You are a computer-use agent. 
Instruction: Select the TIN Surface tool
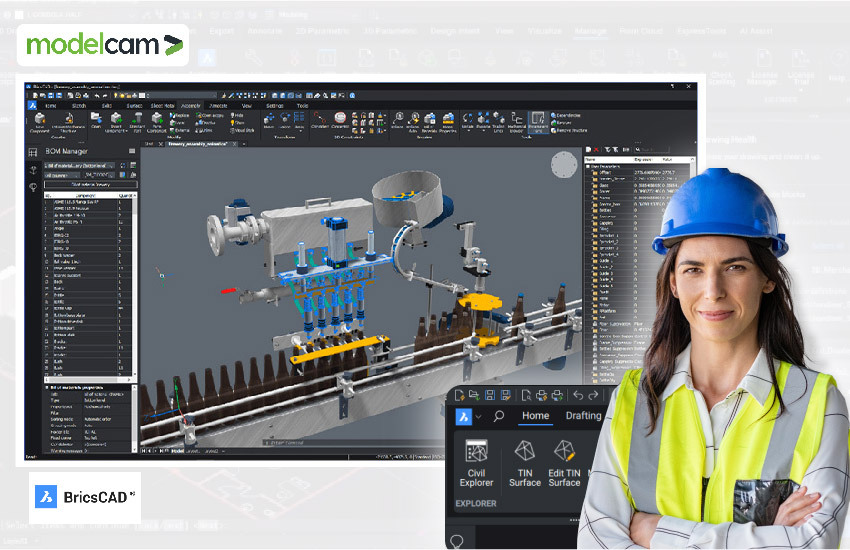(525, 463)
